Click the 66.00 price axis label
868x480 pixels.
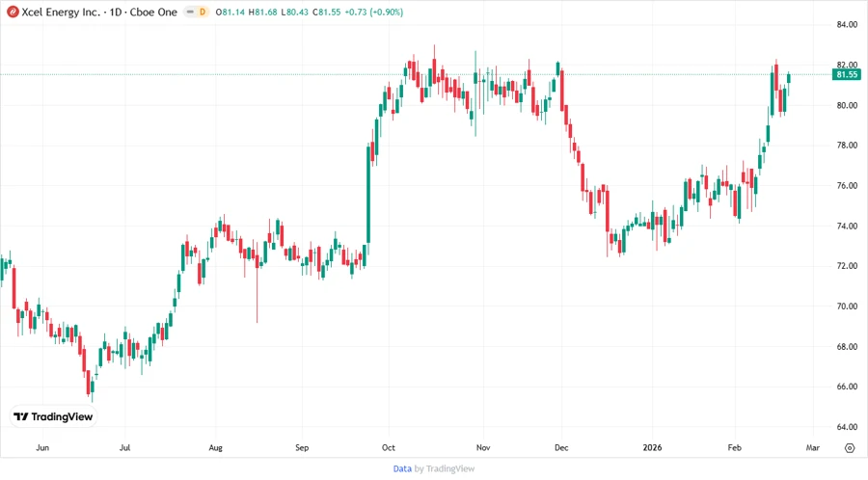point(847,387)
